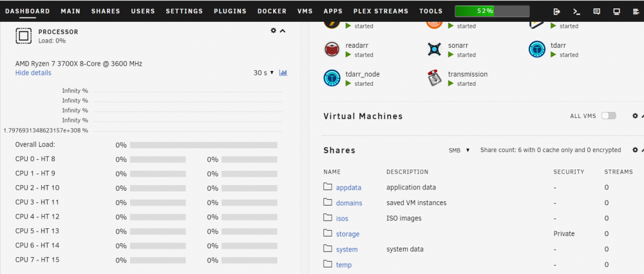This screenshot has width=644, height=274.
Task: Click the system folder icon
Action: 327,248
